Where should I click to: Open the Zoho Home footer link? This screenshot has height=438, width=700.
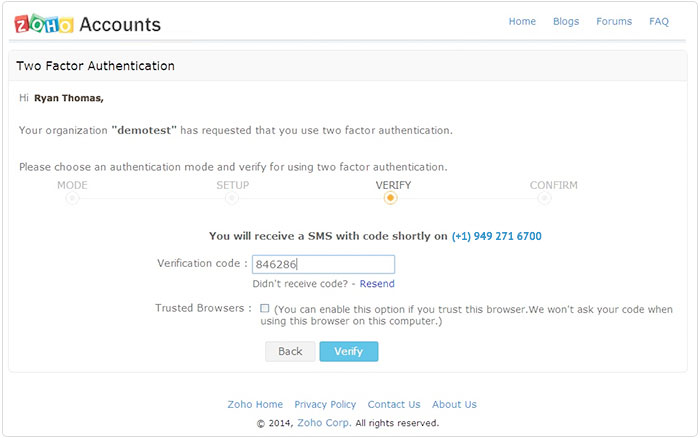tap(255, 405)
